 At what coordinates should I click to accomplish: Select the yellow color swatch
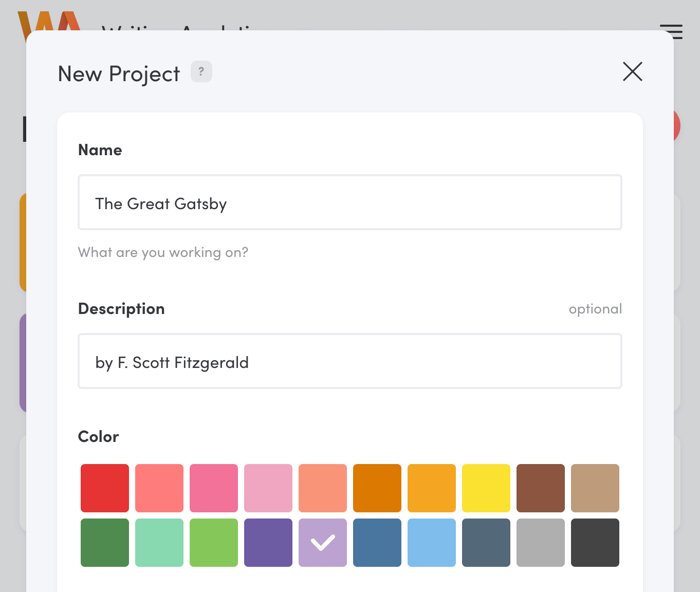[486, 488]
